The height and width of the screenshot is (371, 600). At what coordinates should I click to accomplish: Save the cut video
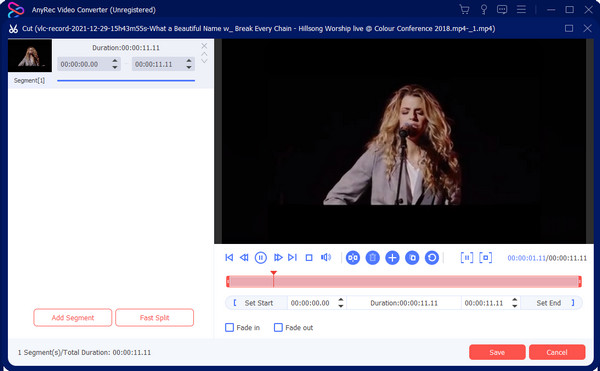(x=497, y=352)
